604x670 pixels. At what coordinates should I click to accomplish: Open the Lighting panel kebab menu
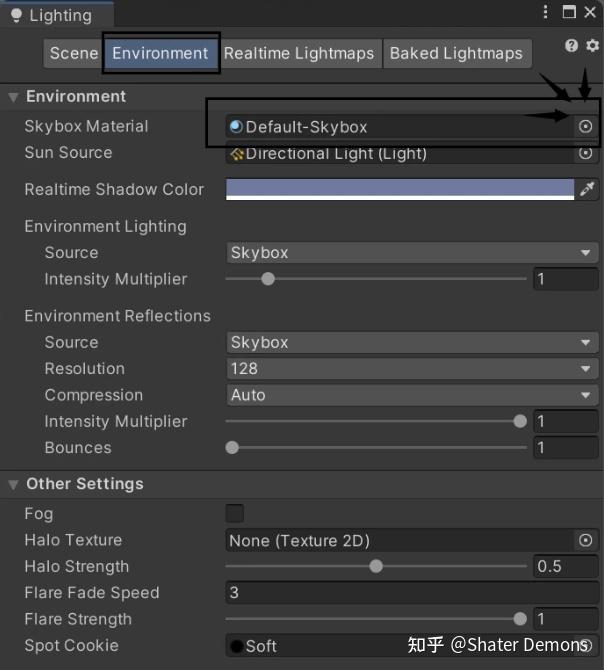(545, 12)
